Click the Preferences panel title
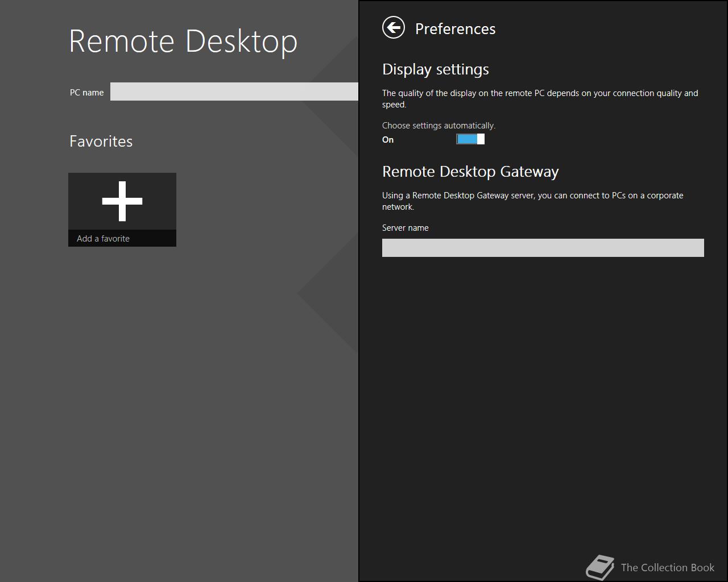 point(455,29)
